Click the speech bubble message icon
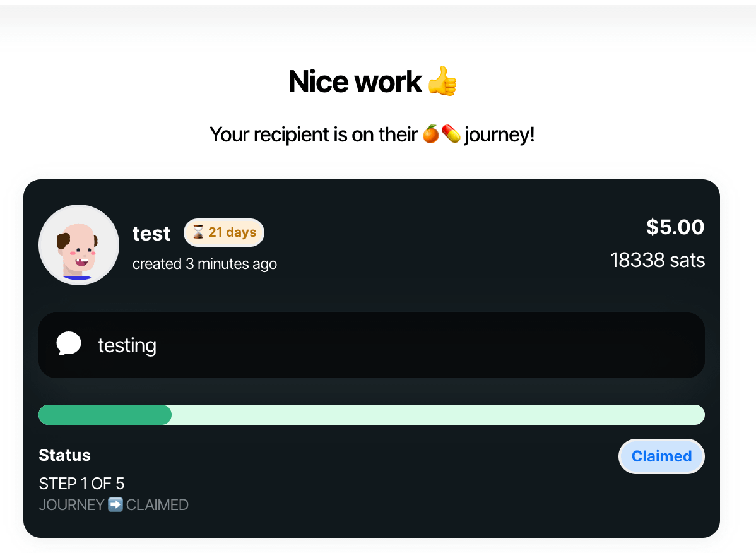Screen dimensions: 756x553 coord(68,344)
